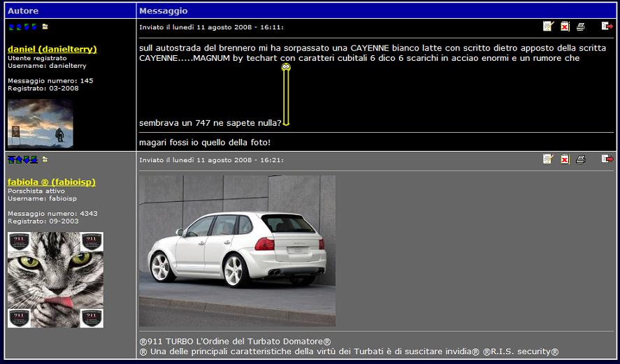Go to next post arrow in fabiola's post
Viewport: 620px width, 364px height.
coord(27,160)
